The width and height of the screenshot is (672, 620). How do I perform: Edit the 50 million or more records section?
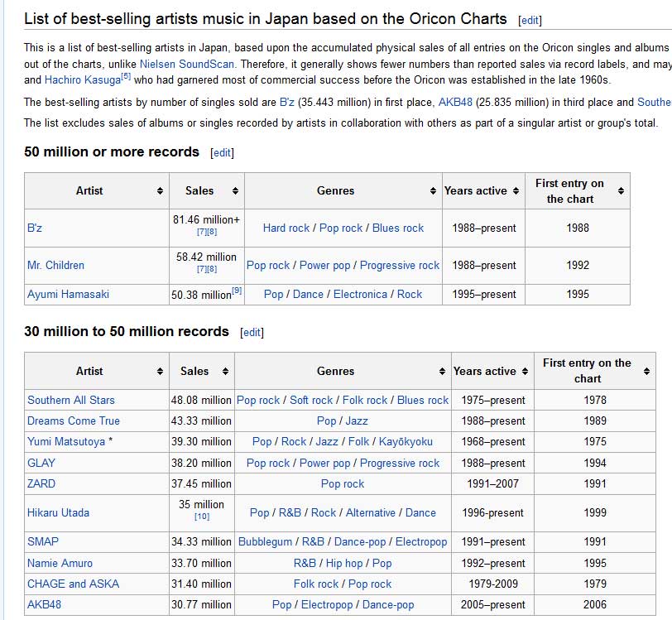(x=222, y=152)
